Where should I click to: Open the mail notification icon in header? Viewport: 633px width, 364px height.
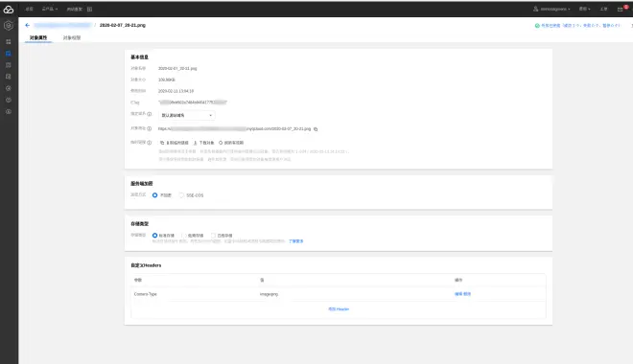(621, 9)
